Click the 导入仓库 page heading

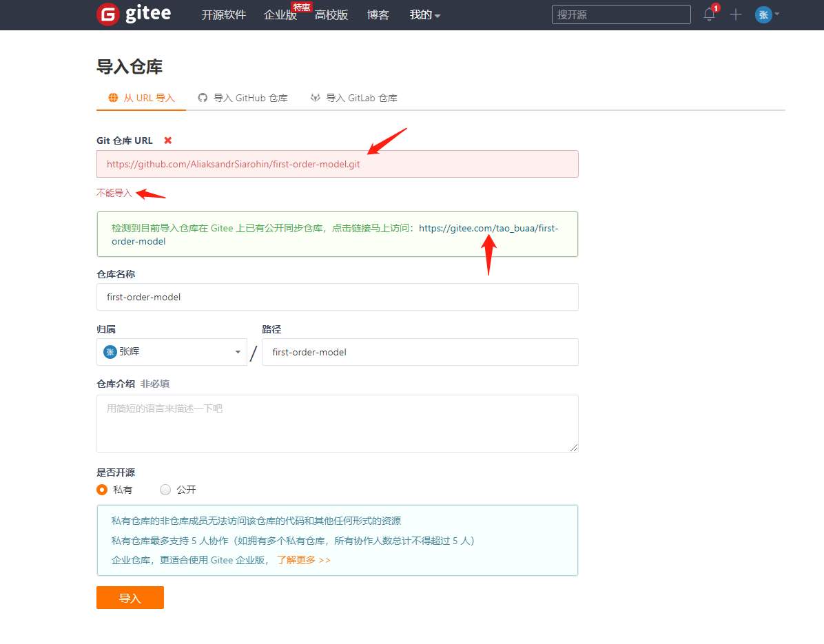coord(130,67)
